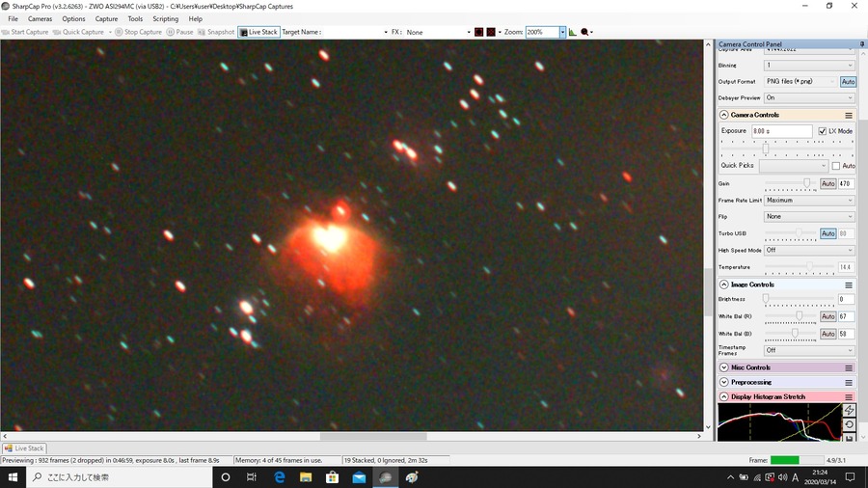Open the File menu
This screenshot has width=868, height=488.
pyautogui.click(x=14, y=19)
